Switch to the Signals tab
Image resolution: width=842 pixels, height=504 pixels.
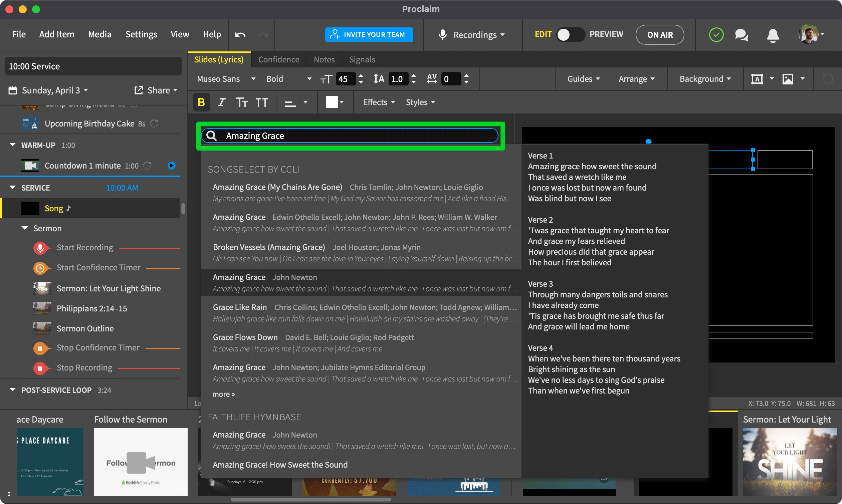tap(362, 60)
